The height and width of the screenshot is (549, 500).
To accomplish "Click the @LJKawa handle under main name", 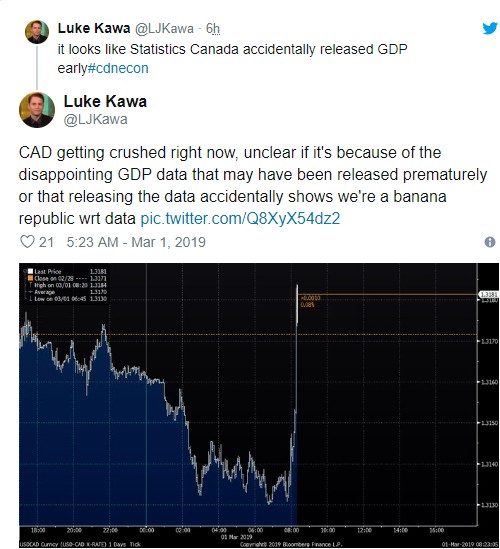I will (95, 119).
